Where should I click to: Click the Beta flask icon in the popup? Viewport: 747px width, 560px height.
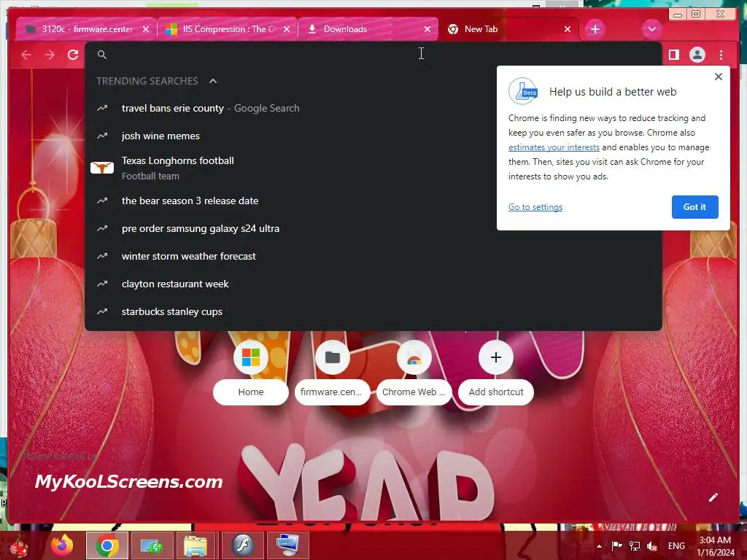coord(523,91)
